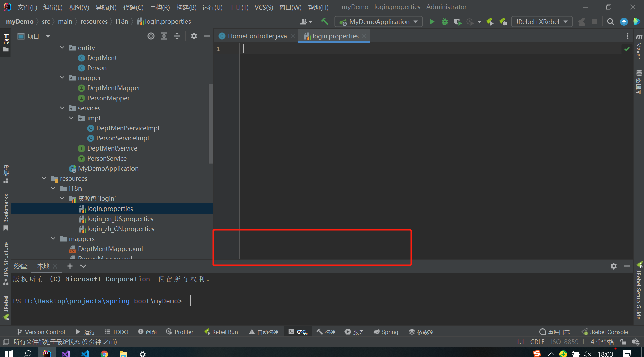644x357 pixels.
Task: Open Visual Studio Code from taskbar
Action: tap(85, 354)
